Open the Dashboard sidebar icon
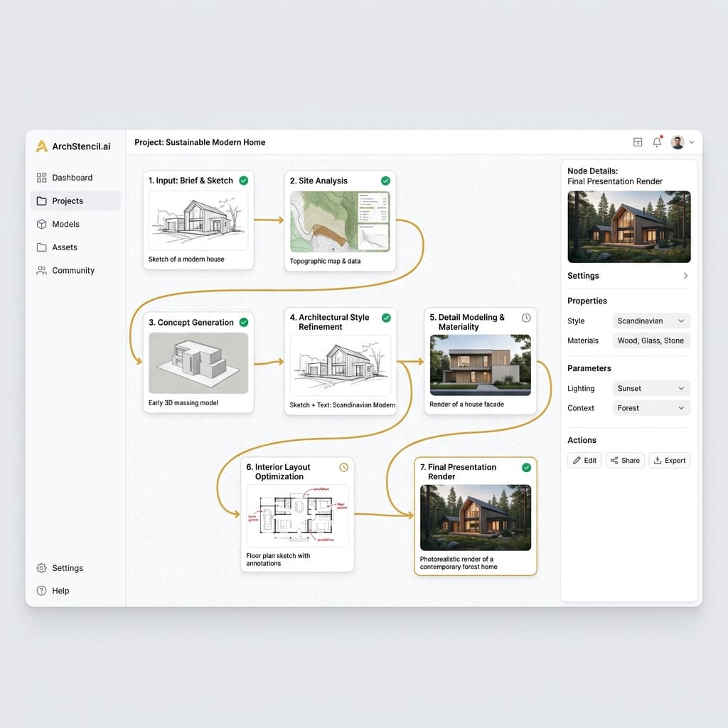 coord(41,178)
